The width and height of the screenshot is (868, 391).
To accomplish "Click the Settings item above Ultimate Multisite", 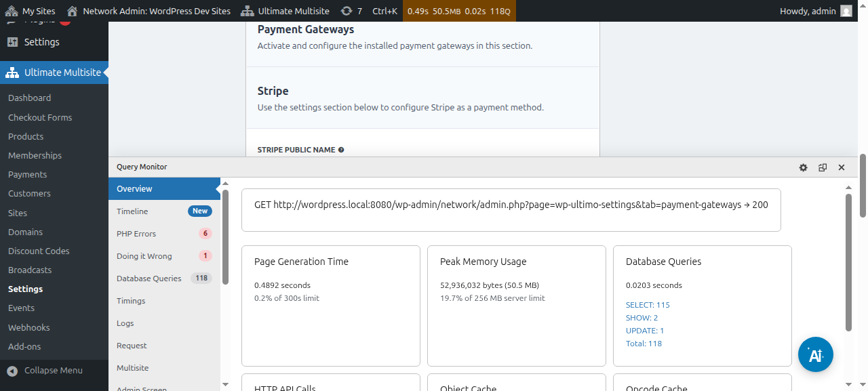I will [x=54, y=42].
